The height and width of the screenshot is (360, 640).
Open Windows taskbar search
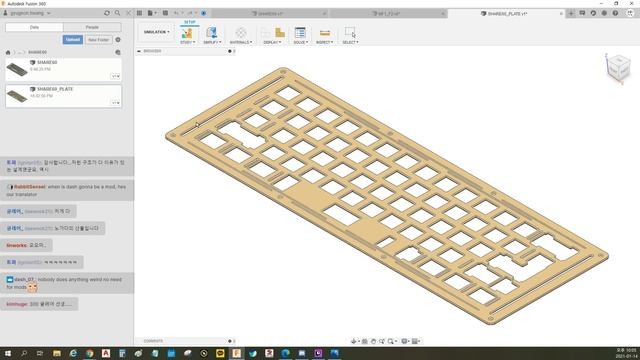[24, 353]
